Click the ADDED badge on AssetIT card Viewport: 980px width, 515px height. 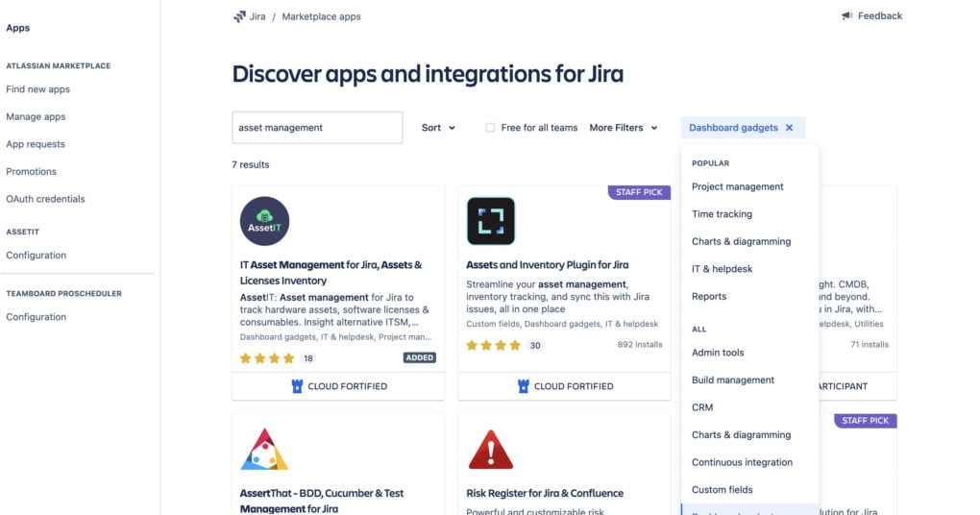point(419,358)
